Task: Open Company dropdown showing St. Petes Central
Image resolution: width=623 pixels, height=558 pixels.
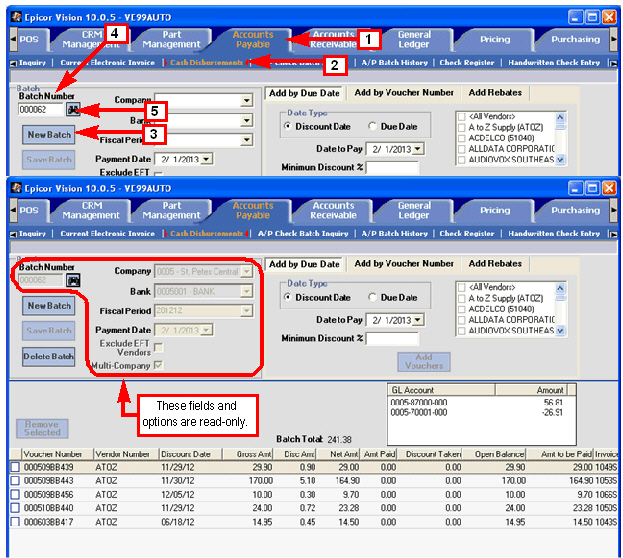Action: click(247, 271)
